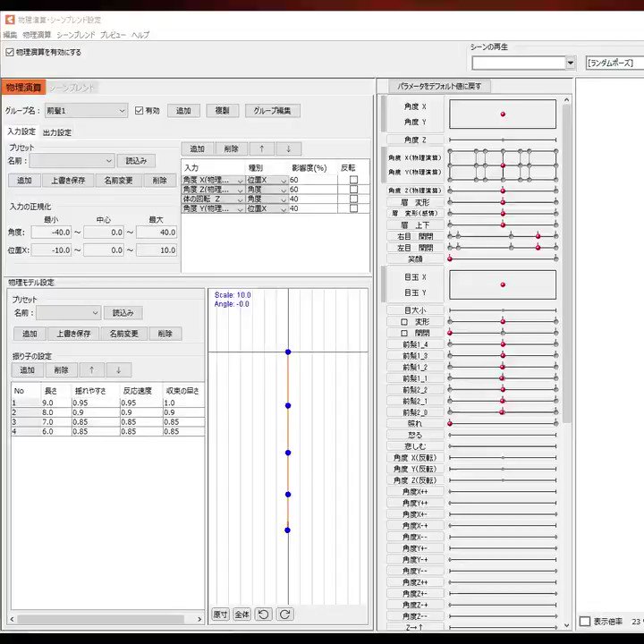
Task: Open the シーンブレンド menu in menu bar
Action: (75, 35)
